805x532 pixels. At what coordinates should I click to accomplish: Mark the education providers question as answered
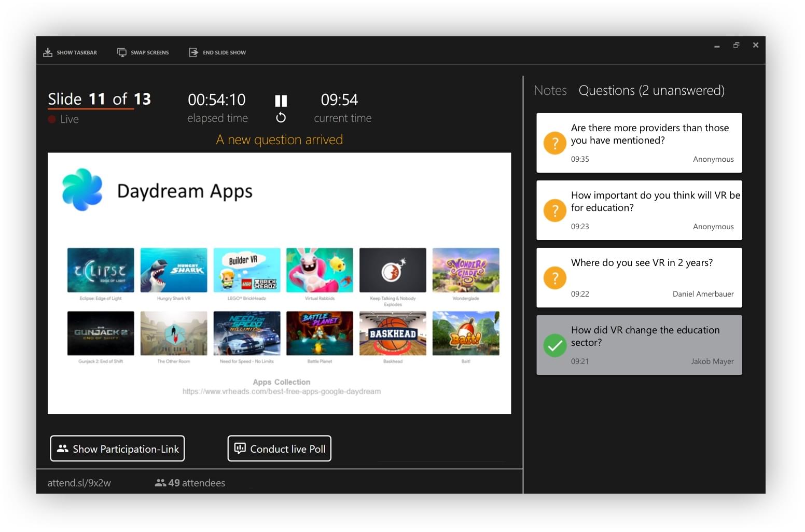tap(554, 143)
